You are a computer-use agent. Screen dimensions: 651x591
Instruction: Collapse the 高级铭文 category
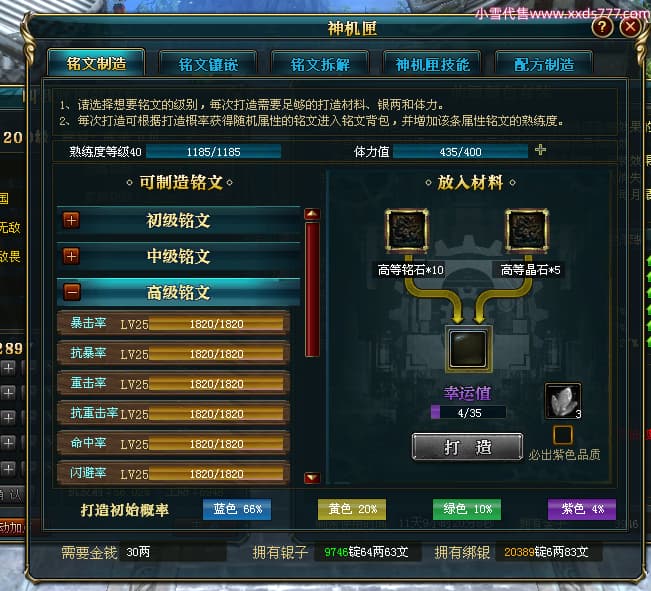(x=71, y=292)
